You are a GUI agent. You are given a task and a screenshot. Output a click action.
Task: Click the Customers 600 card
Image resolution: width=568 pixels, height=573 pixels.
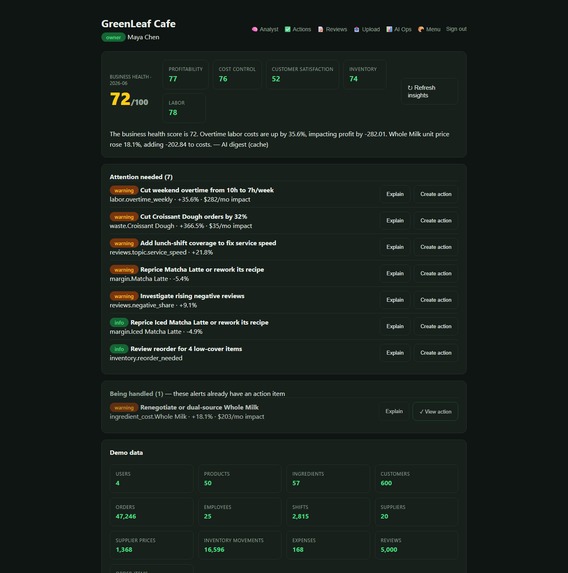(x=416, y=478)
